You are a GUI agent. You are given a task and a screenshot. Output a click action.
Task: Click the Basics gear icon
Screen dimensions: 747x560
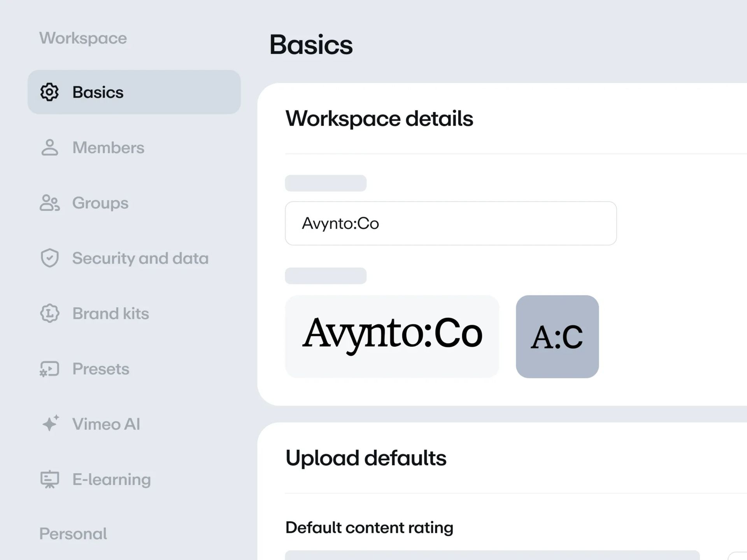click(49, 92)
